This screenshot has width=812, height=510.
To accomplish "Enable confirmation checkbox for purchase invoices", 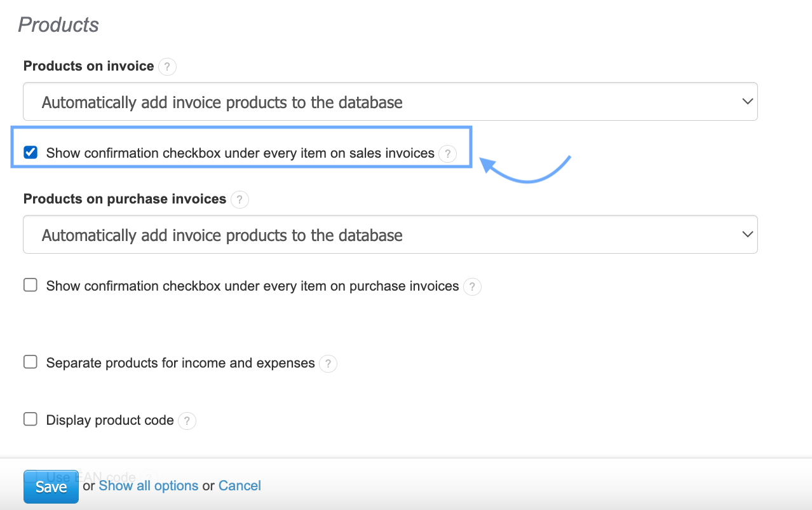I will pyautogui.click(x=30, y=286).
